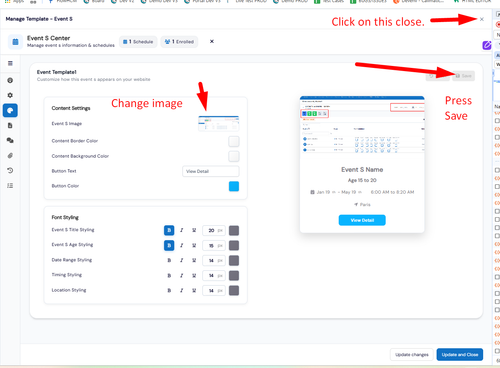Toggle italic for Event S Age Styling
The height and width of the screenshot is (368, 500).
(182, 246)
